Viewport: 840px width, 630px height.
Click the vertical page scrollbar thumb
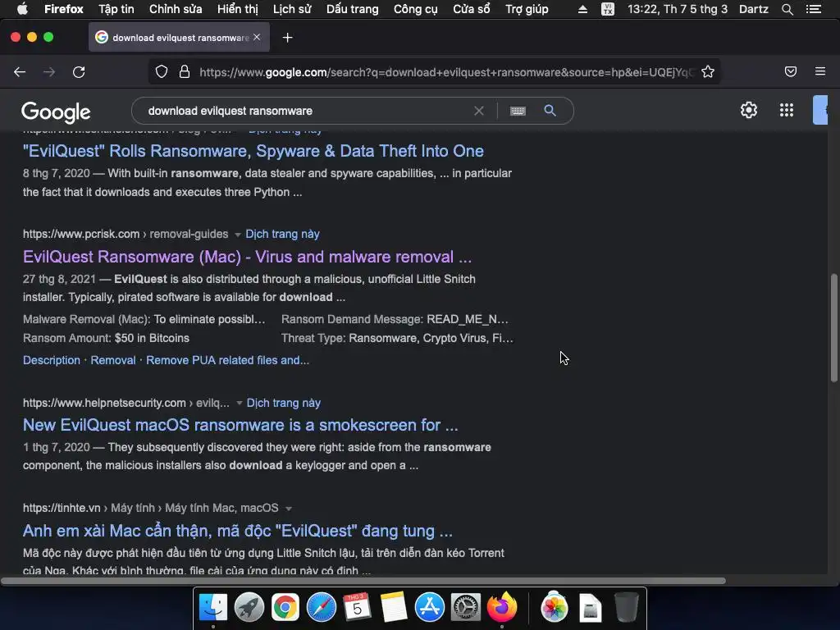pos(833,328)
